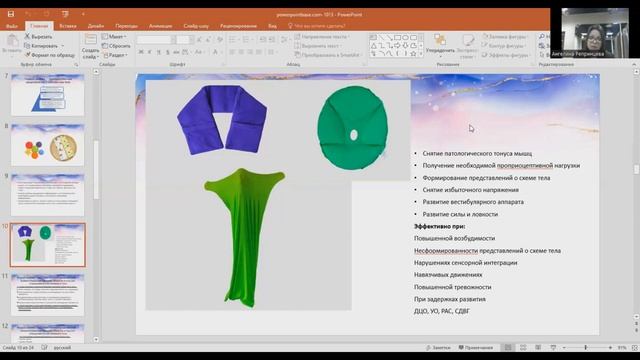Cut selection with Вырезать scissors button
The height and width of the screenshot is (360, 640).
tap(38, 37)
